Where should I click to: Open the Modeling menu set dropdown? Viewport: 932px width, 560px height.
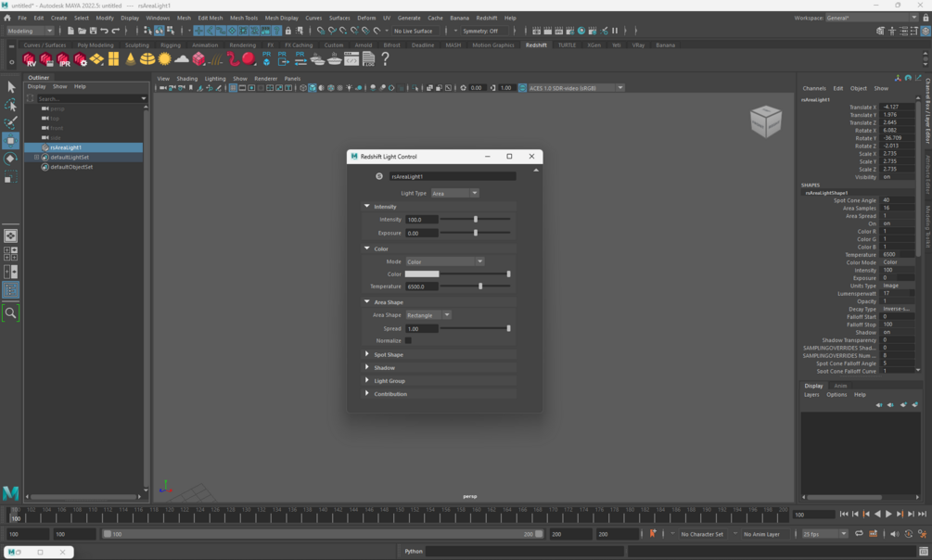(30, 31)
